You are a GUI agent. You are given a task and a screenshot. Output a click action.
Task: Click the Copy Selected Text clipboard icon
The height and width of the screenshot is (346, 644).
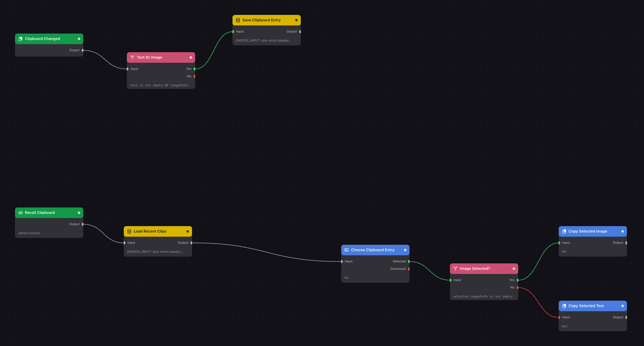(564, 306)
